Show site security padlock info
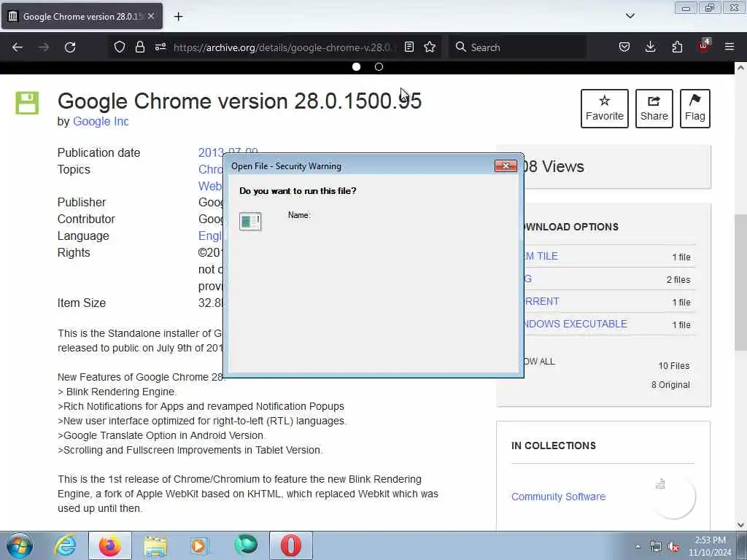747x560 pixels. pyautogui.click(x=139, y=47)
